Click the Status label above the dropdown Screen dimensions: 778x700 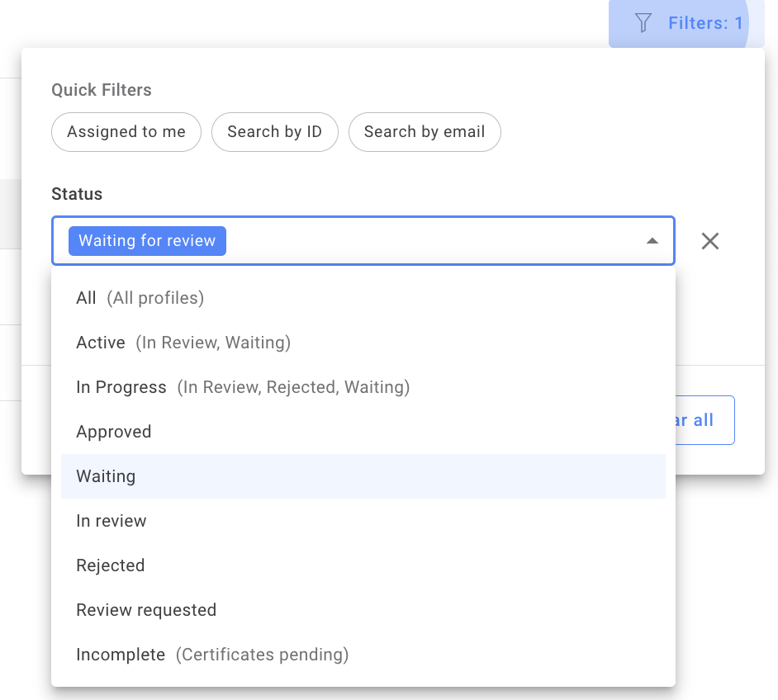click(x=77, y=194)
